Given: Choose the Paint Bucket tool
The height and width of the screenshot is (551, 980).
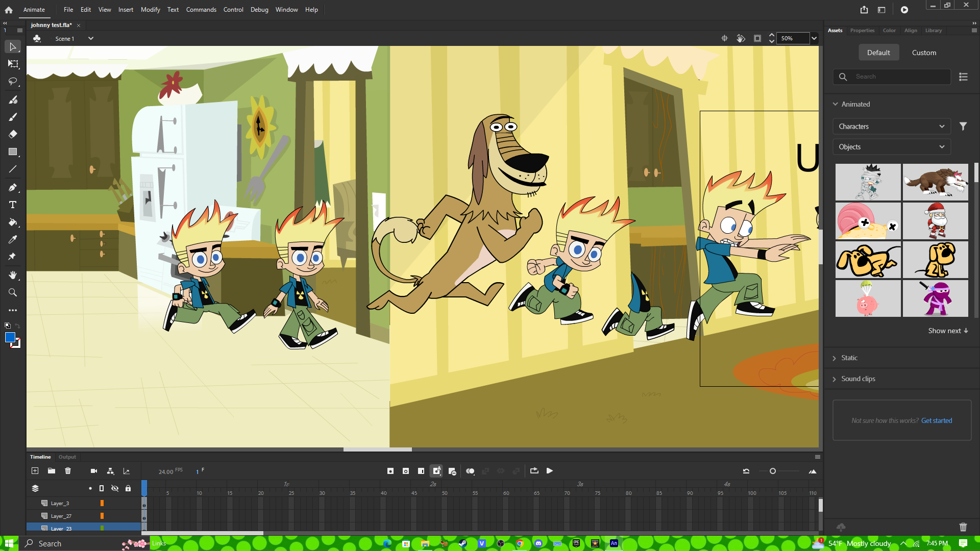Looking at the screenshot, I should (x=13, y=222).
